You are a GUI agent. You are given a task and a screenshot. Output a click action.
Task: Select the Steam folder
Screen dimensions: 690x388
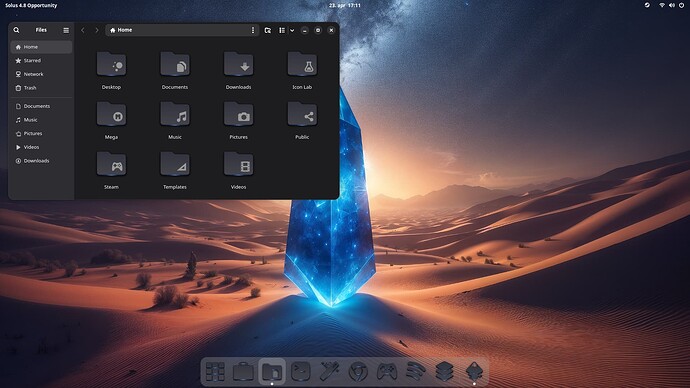click(111, 164)
